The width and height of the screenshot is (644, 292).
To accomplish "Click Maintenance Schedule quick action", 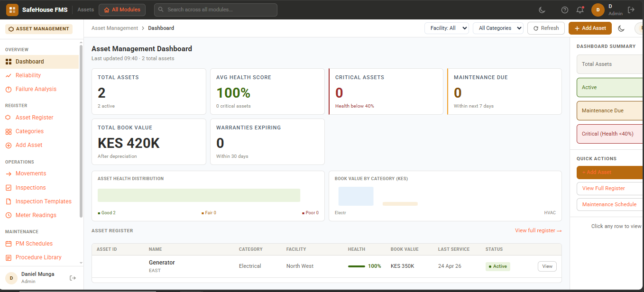I will click(610, 204).
